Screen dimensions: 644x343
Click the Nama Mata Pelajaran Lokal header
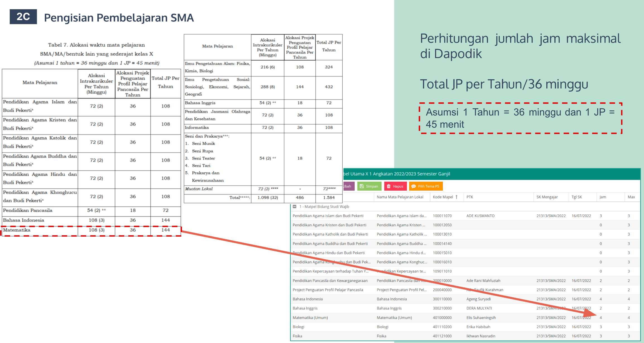400,197
